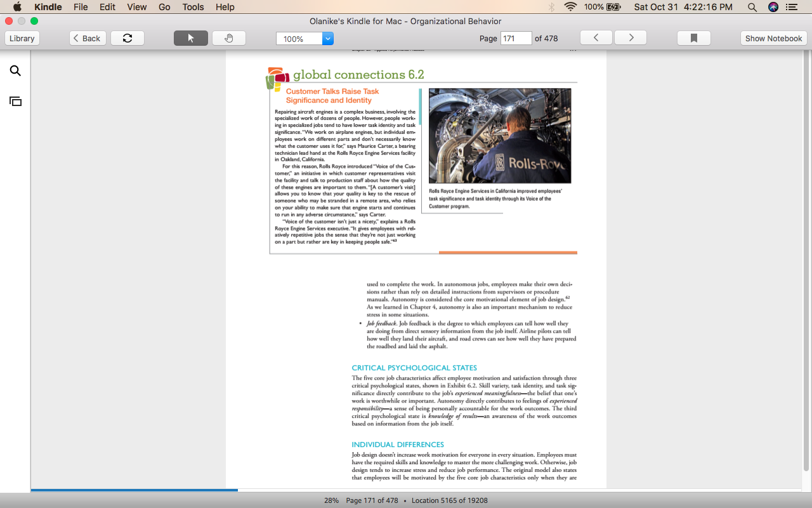
Task: Click the global connections logo graphic
Action: [278, 79]
